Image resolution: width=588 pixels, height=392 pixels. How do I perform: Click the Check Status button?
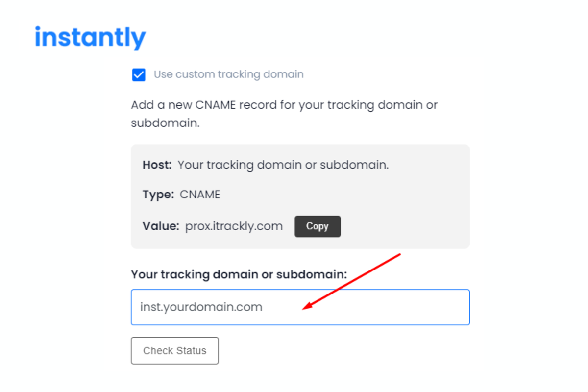point(174,350)
